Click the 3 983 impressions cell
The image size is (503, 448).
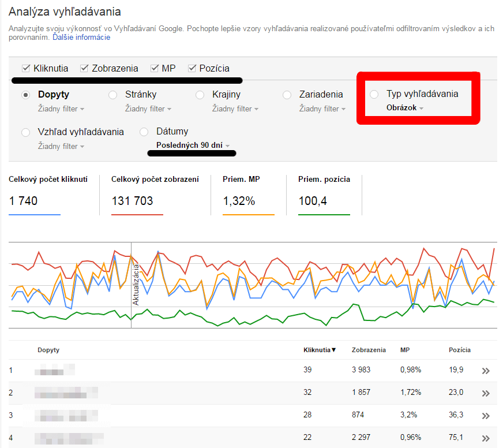click(361, 369)
